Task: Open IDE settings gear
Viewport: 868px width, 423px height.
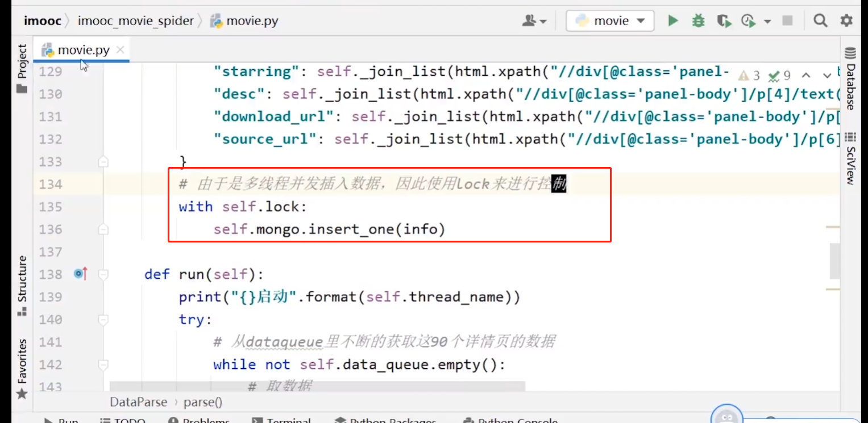Action: point(846,21)
